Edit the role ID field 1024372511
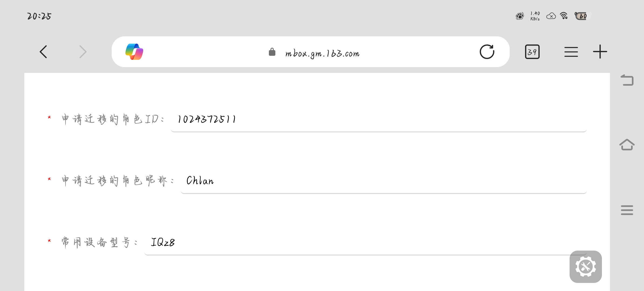Viewport: 644px width, 291px height. pos(379,120)
